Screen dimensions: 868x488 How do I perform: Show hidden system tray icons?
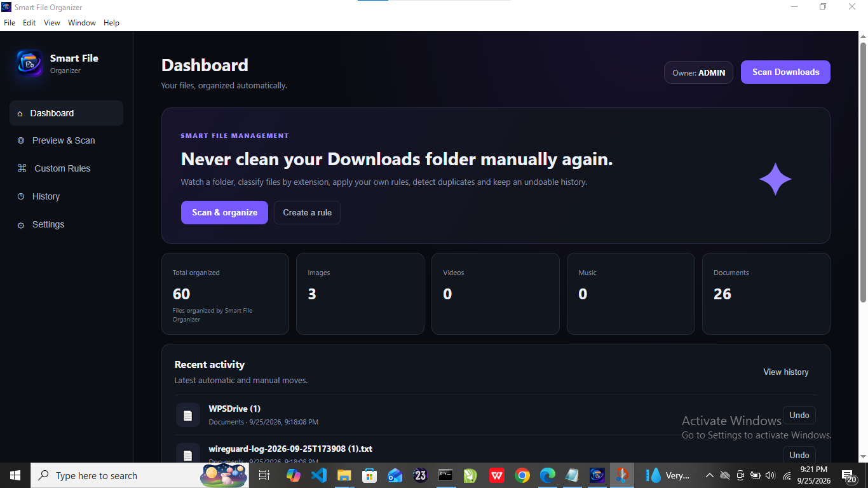[710, 475]
